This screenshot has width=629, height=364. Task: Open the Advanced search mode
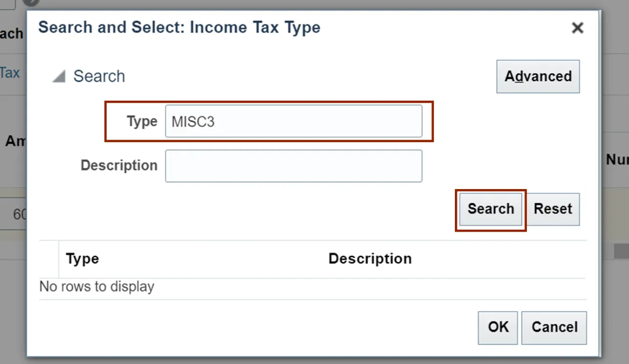(x=538, y=77)
